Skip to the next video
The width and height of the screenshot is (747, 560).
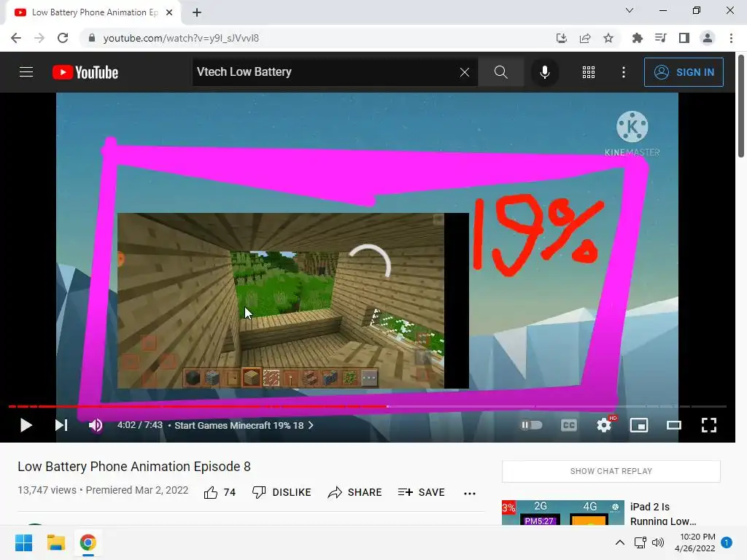pos(61,425)
